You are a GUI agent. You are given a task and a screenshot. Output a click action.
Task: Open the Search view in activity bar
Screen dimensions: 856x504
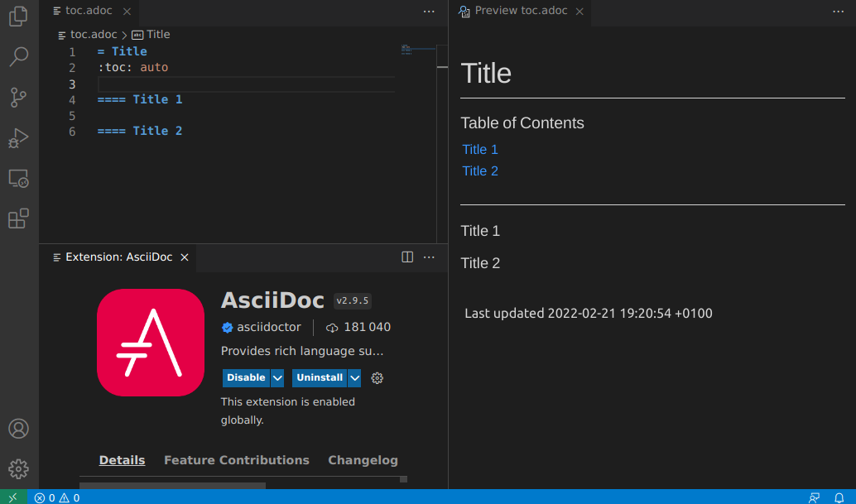coord(18,56)
